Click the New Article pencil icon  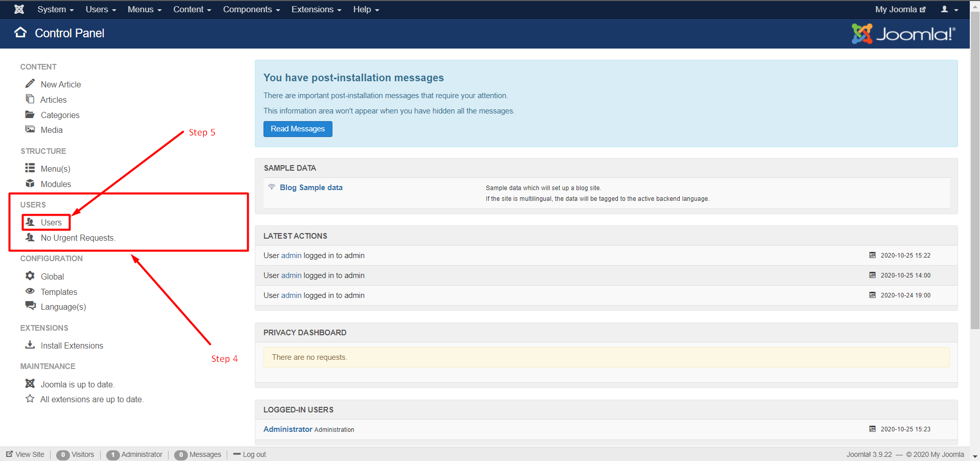pyautogui.click(x=30, y=83)
